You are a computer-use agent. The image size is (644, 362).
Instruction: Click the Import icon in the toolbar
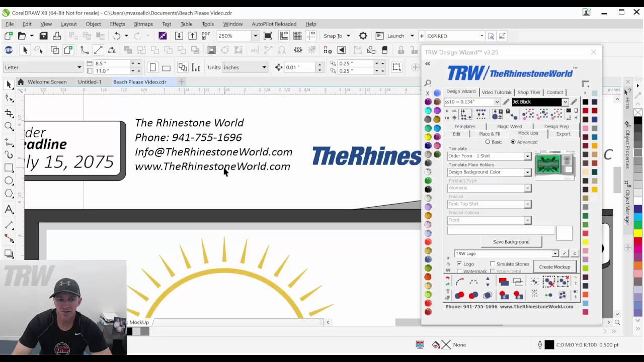click(179, 36)
